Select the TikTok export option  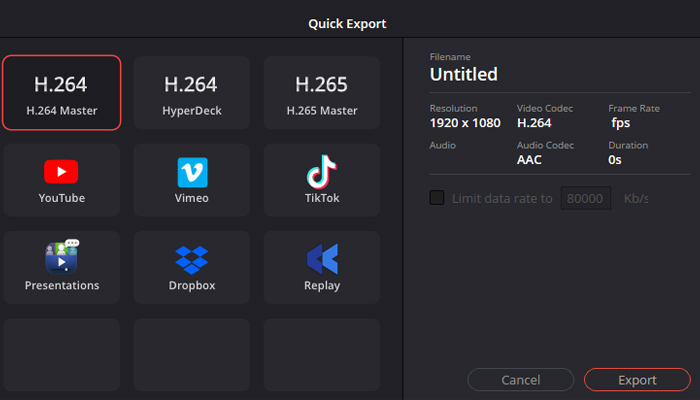click(322, 180)
